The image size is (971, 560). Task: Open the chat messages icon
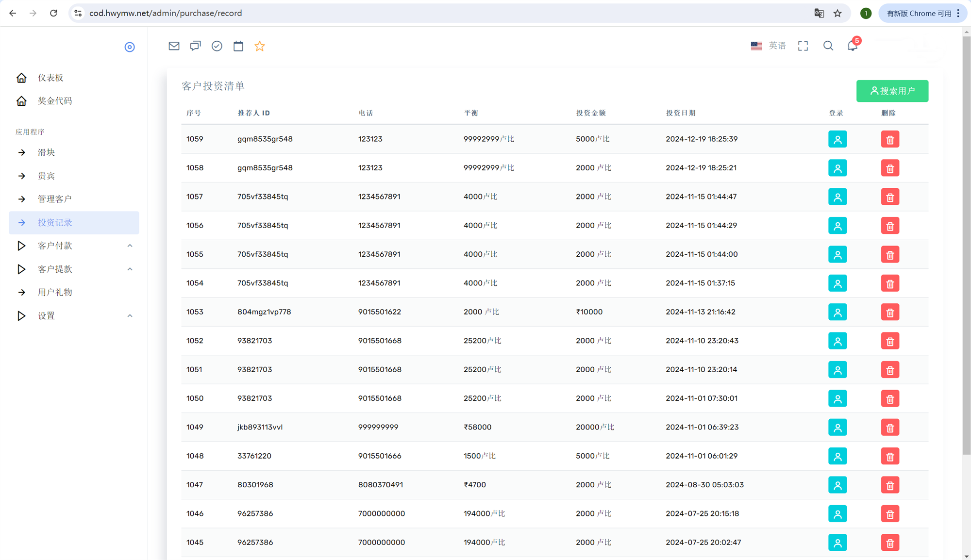pyautogui.click(x=195, y=46)
